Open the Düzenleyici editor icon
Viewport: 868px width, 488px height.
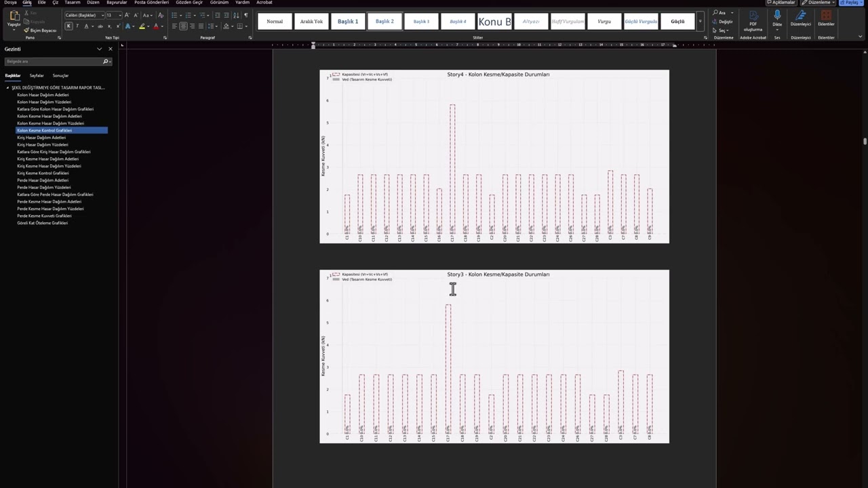801,19
